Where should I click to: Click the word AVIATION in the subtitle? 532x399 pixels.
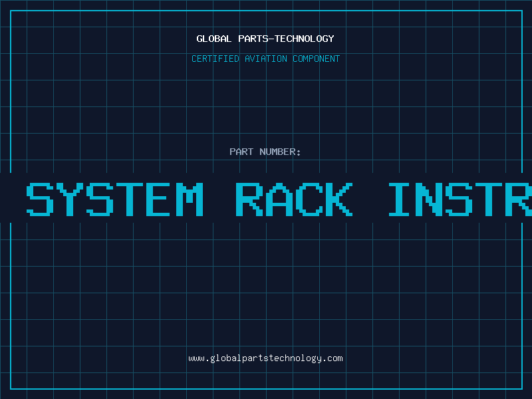point(267,59)
